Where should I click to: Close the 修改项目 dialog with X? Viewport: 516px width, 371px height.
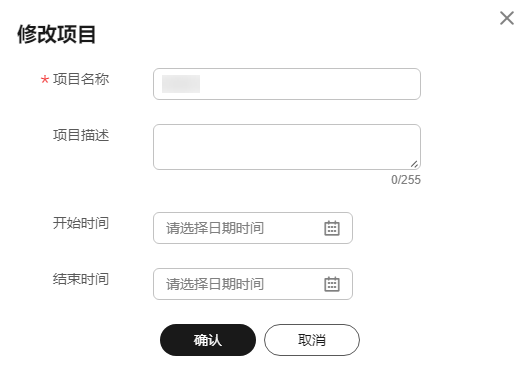pyautogui.click(x=507, y=18)
